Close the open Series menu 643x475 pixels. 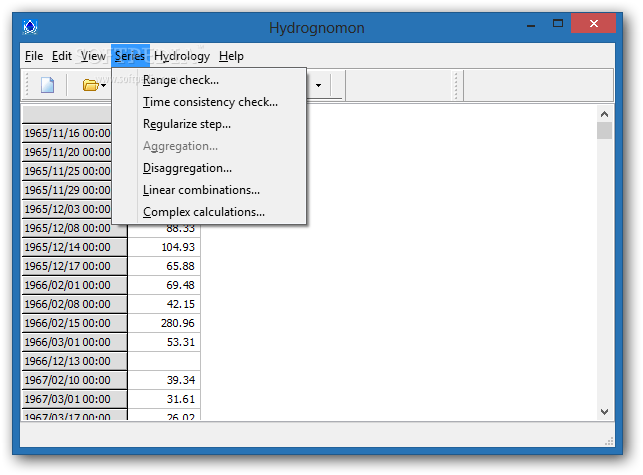(x=130, y=56)
